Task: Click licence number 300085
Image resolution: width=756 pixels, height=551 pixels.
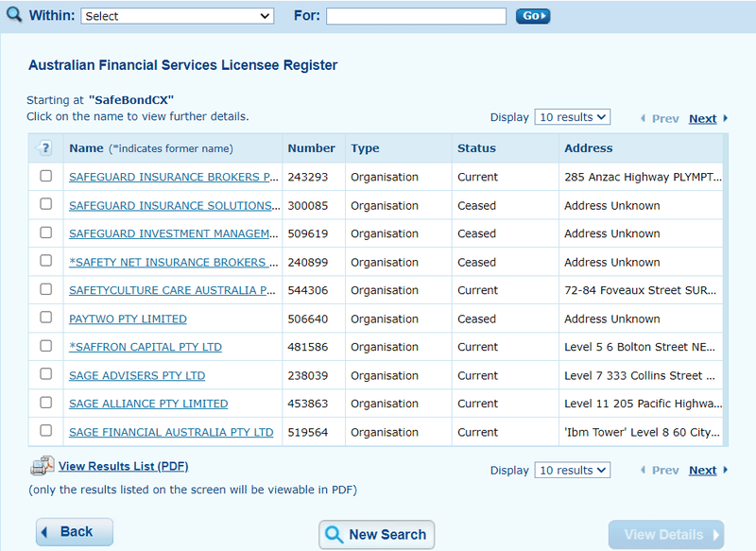Action: [308, 205]
